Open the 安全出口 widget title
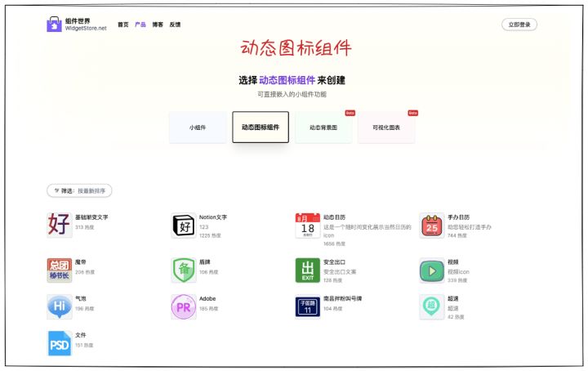 coord(335,261)
